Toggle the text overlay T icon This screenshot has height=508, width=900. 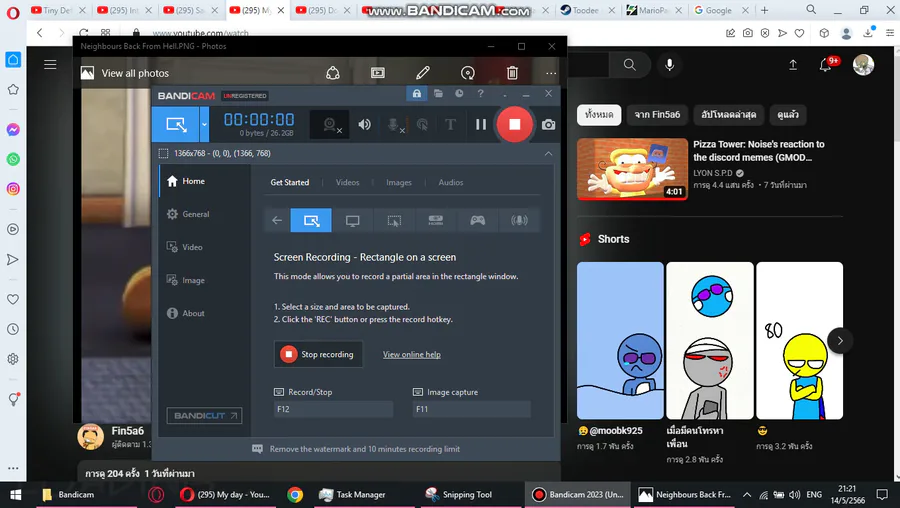[451, 124]
